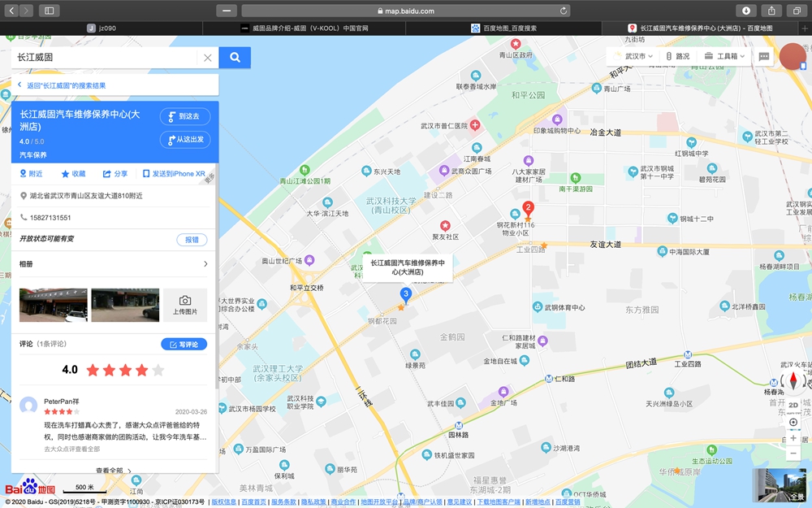Reset the compass north pointer
The height and width of the screenshot is (508, 812).
pos(793,380)
